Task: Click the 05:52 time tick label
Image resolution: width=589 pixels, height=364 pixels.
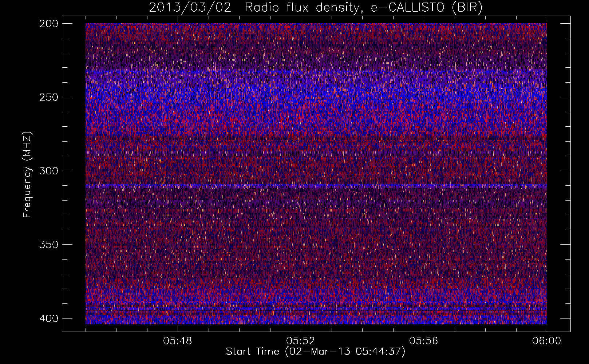Action: (301, 341)
